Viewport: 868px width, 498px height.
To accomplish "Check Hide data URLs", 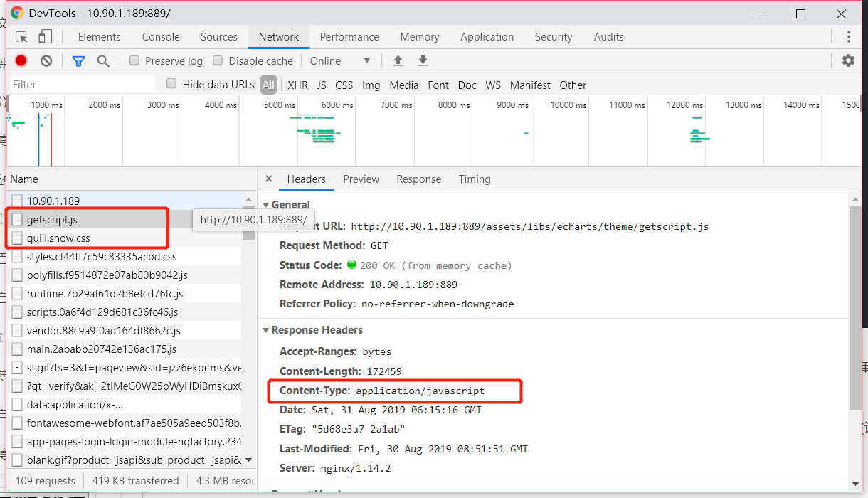I will click(x=171, y=84).
